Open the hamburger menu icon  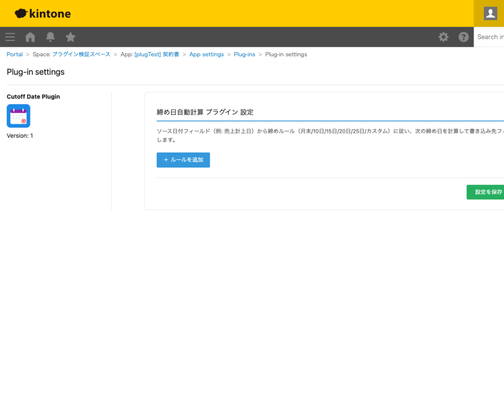10,37
